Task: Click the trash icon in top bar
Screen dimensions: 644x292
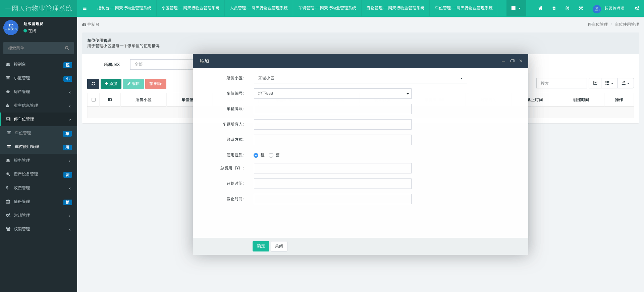Action: click(x=554, y=8)
